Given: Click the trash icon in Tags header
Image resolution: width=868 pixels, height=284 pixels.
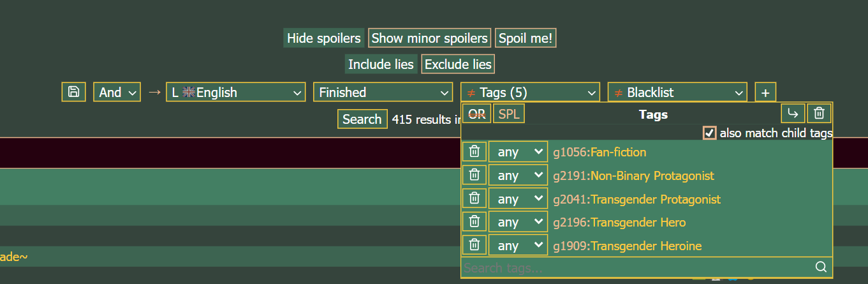Looking at the screenshot, I should (820, 114).
